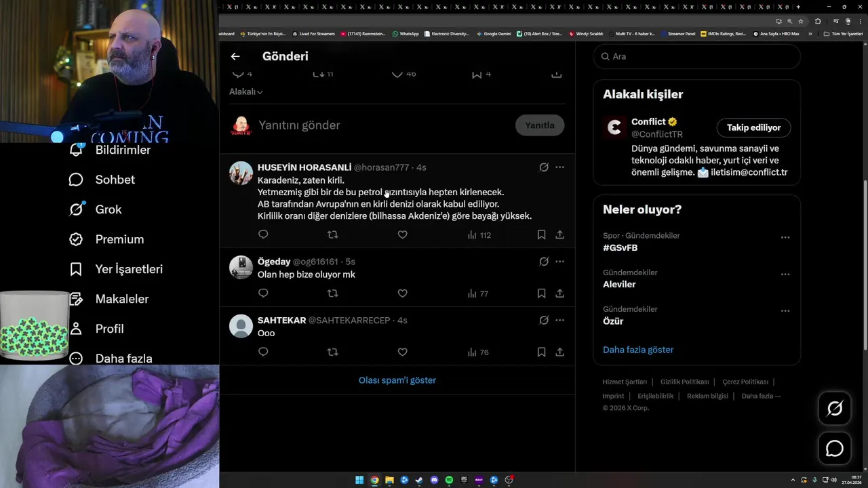The width and height of the screenshot is (868, 488).
Task: Ask Grok about Ögeday's post
Action: coord(544,262)
